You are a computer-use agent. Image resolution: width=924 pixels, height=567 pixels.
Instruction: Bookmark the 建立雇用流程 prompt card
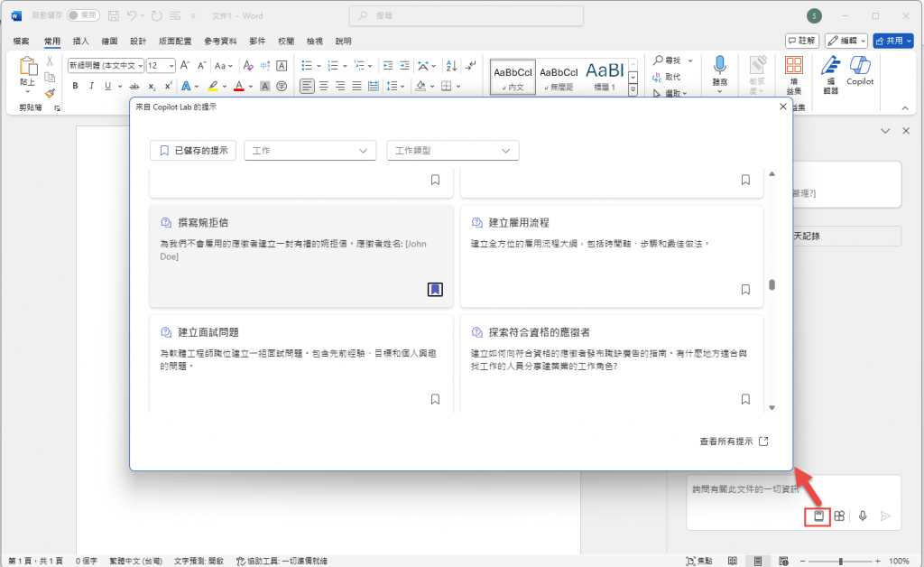(x=745, y=290)
